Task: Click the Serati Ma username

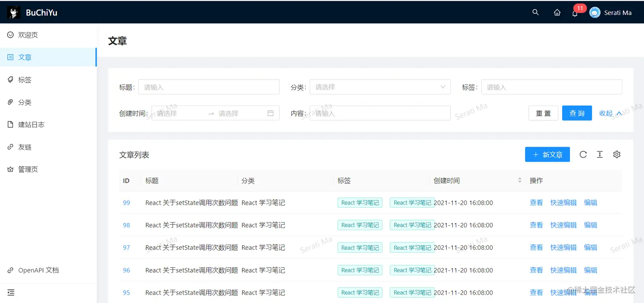Action: tap(618, 13)
